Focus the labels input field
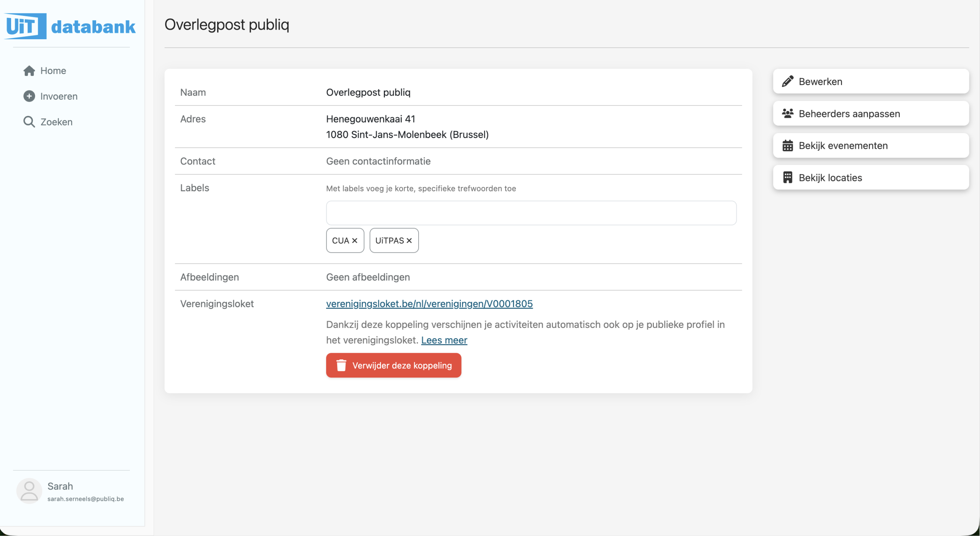This screenshot has height=536, width=980. 531,213
